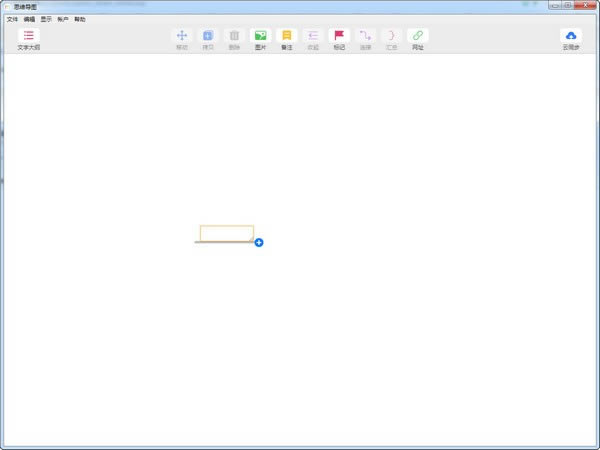Add a web link via 网址 icon
This screenshot has width=600, height=450.
pyautogui.click(x=418, y=36)
